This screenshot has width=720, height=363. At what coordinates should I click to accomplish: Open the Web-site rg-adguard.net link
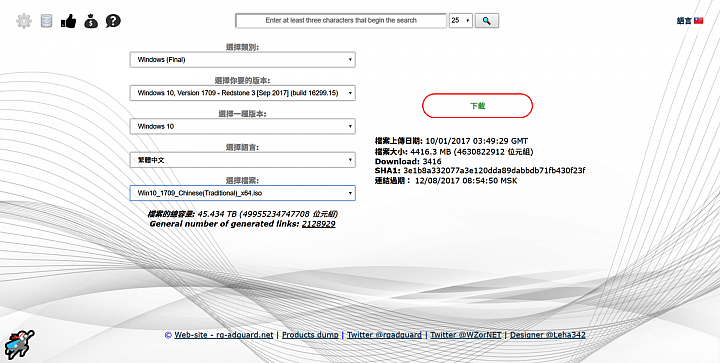[x=224, y=335]
